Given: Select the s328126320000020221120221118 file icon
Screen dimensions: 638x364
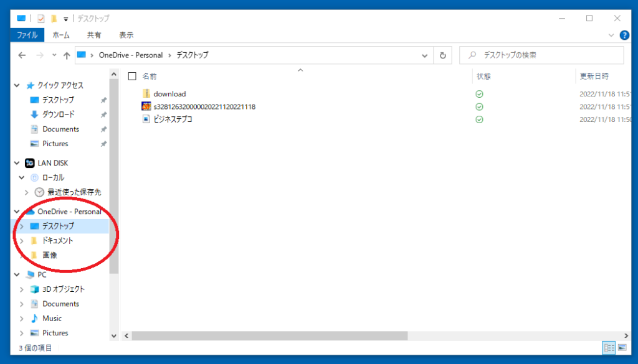Looking at the screenshot, I should tap(146, 106).
